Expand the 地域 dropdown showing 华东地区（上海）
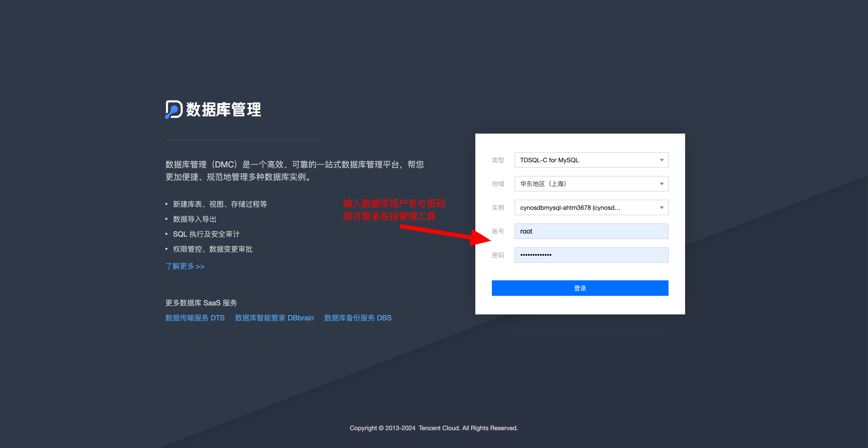This screenshot has width=868, height=448. click(591, 184)
